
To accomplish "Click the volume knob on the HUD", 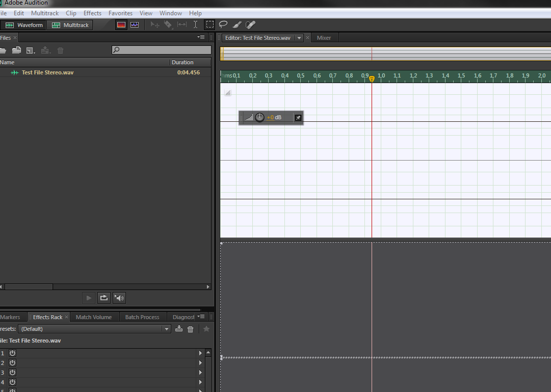I will [x=260, y=118].
